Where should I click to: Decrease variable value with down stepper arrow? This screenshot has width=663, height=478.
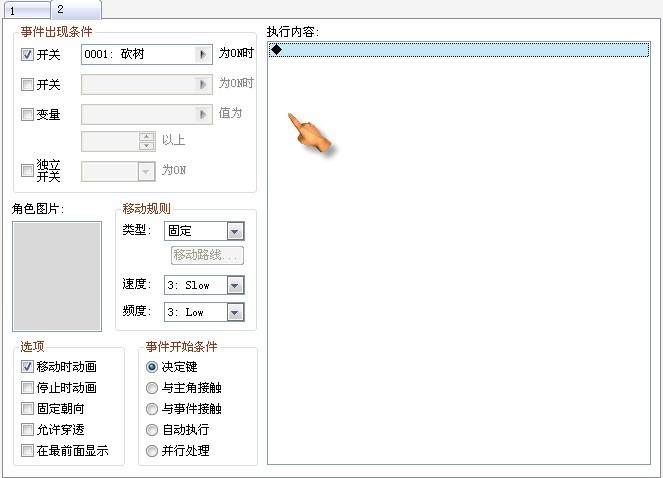147,146
